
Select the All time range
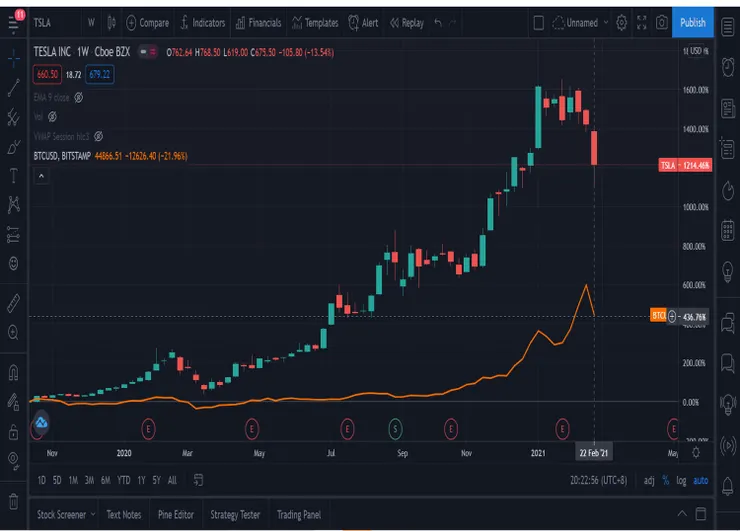point(172,480)
